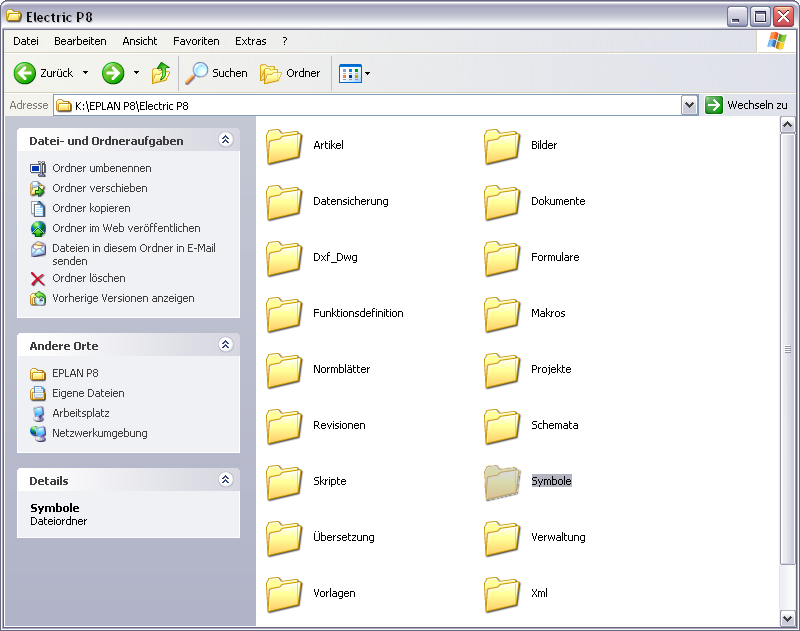This screenshot has width=800, height=631.
Task: Select the Vorlagen folder icon
Action: point(284,595)
